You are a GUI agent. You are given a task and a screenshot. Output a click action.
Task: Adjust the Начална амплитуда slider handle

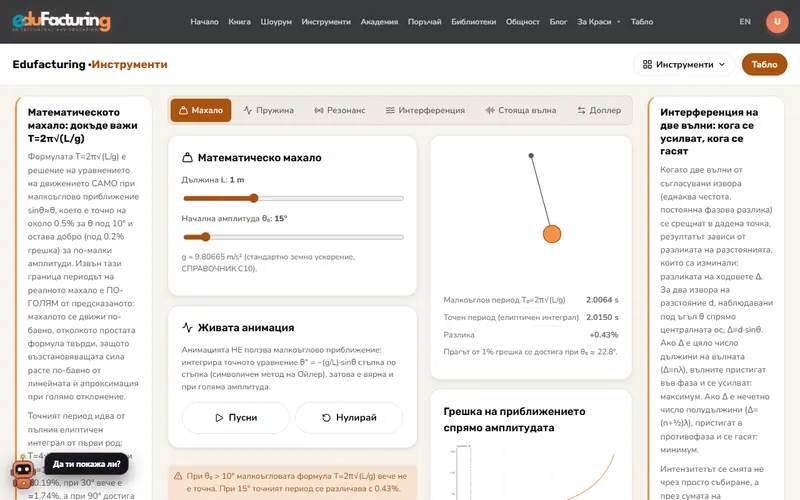click(x=206, y=237)
